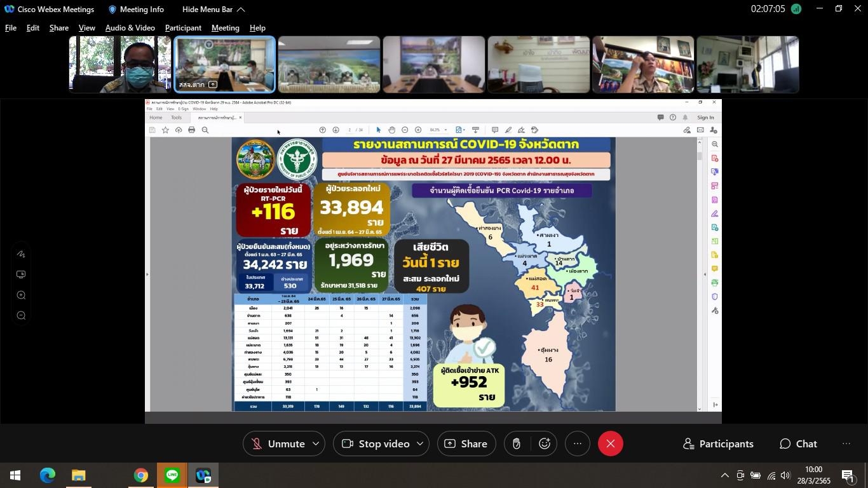Screen dimensions: 868x488
Task: Click Hide Menu Bar toggle
Action: tap(214, 10)
